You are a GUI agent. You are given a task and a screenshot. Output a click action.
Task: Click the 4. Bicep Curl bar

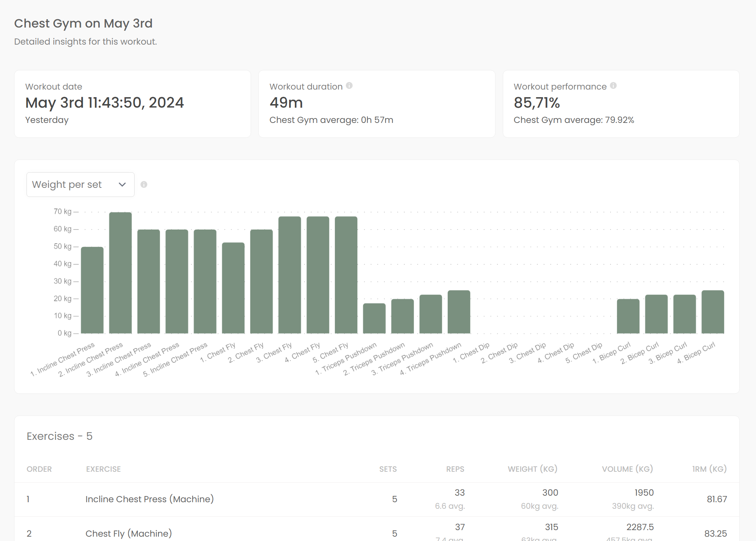712,312
